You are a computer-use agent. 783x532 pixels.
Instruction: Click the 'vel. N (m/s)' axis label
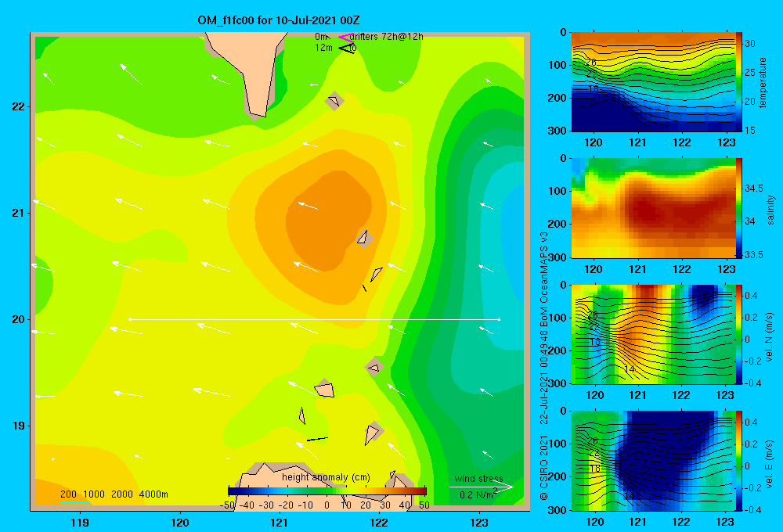[770, 337]
